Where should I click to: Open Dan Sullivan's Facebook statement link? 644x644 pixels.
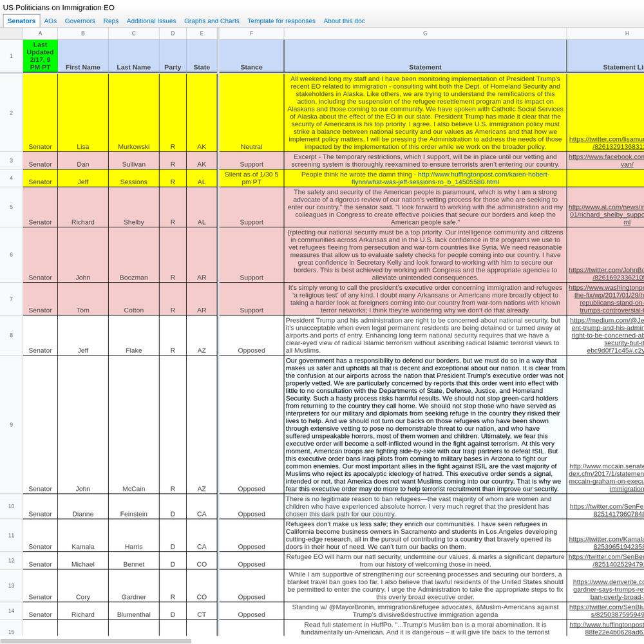click(606, 160)
